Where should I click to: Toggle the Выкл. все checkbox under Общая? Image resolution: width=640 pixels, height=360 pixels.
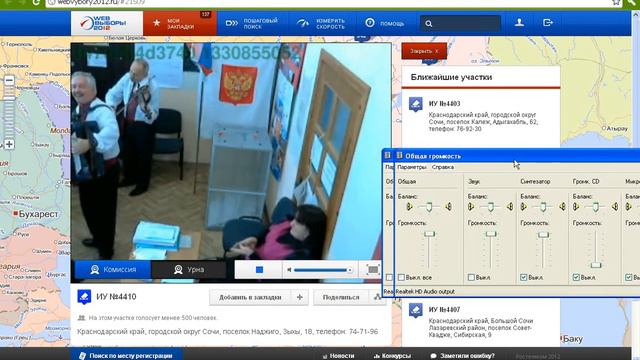(401, 278)
